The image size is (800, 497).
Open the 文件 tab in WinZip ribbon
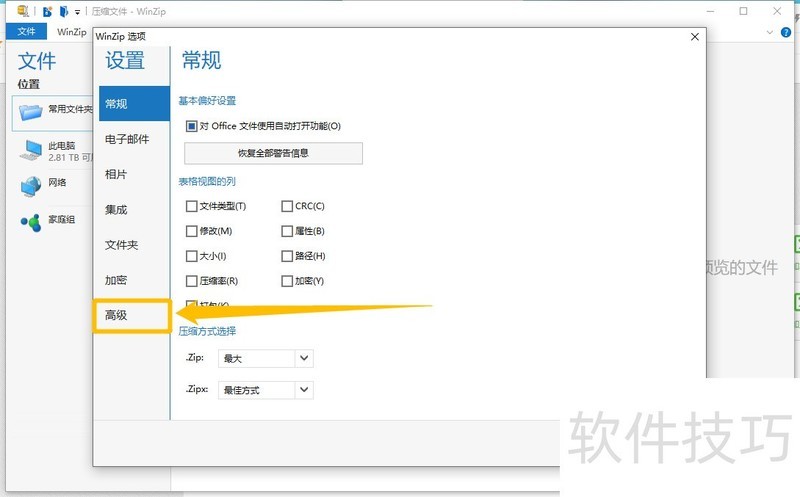[x=26, y=31]
